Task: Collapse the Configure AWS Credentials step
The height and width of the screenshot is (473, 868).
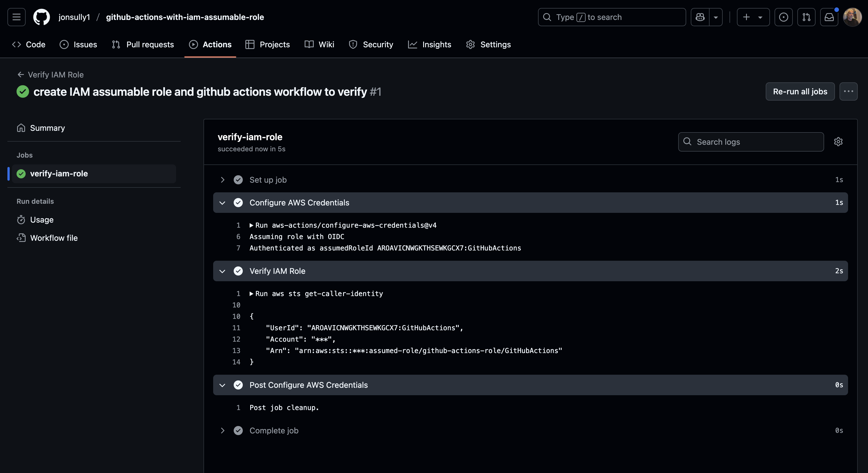Action: point(222,203)
